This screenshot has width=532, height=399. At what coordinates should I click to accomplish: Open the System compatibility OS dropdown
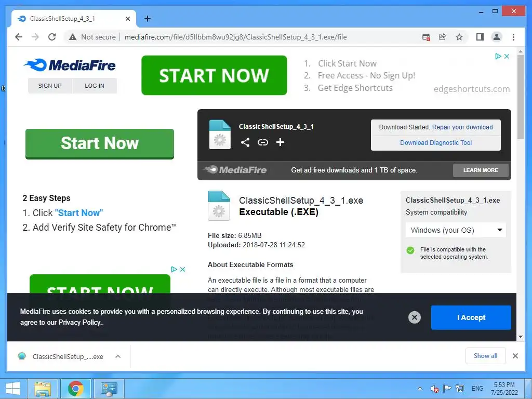pos(456,230)
